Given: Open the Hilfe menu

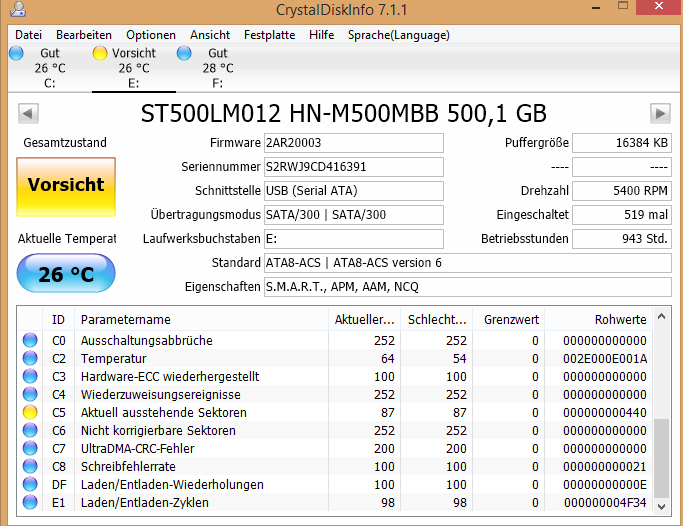Looking at the screenshot, I should [321, 35].
